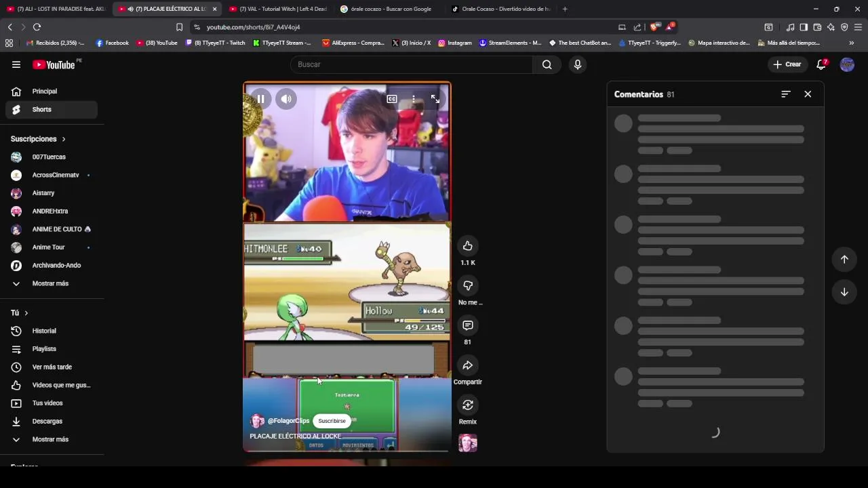This screenshot has height=488, width=868.
Task: Expand the lower Mostrar más under Descargas
Action: pyautogui.click(x=52, y=439)
